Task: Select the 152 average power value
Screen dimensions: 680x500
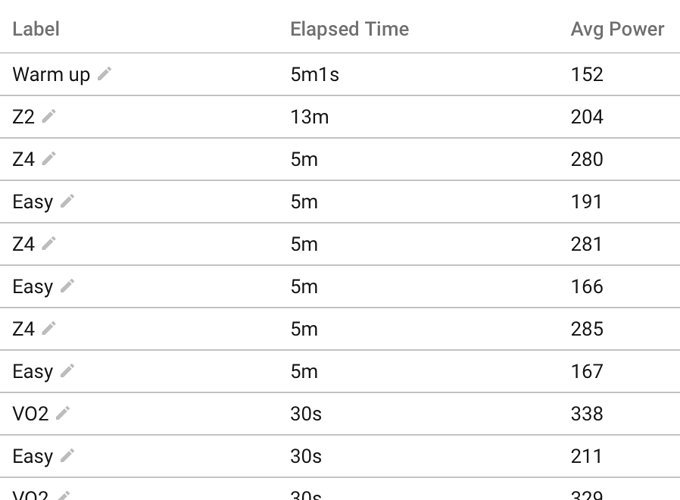Action: [587, 75]
